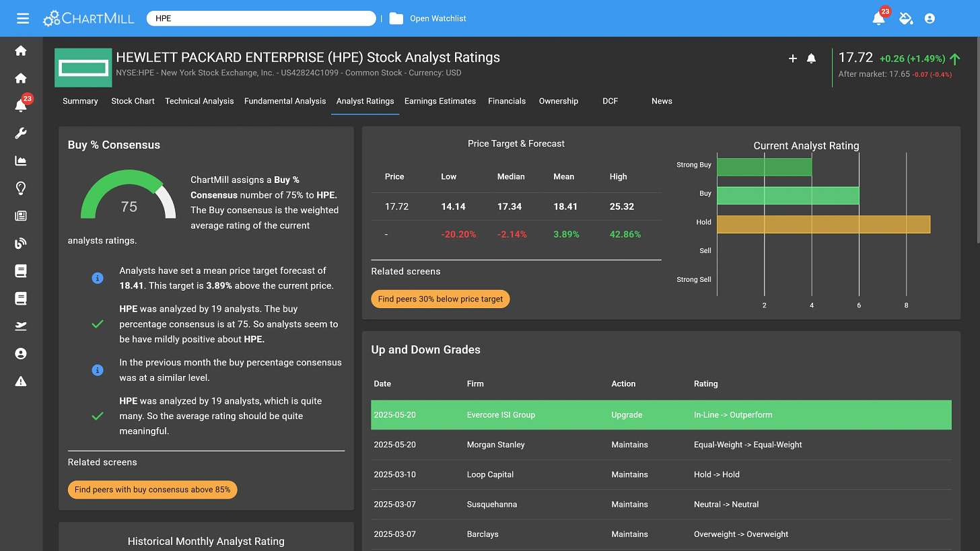Screen dimensions: 980x551
Task: Click the Buy bar in rating chart
Action: (788, 195)
